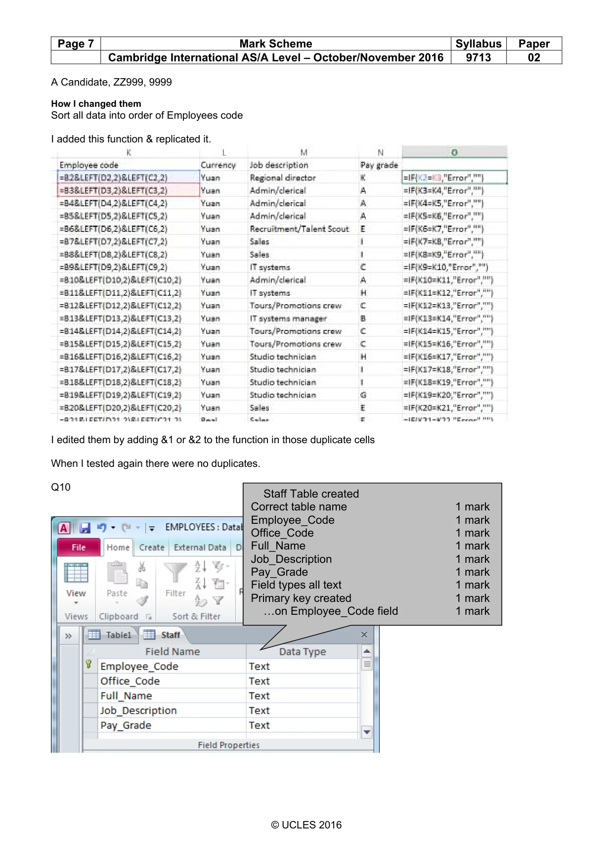Image resolution: width=613 pixels, height=868 pixels.
Task: Click the scroll up arrow in field grid
Action: [x=367, y=651]
